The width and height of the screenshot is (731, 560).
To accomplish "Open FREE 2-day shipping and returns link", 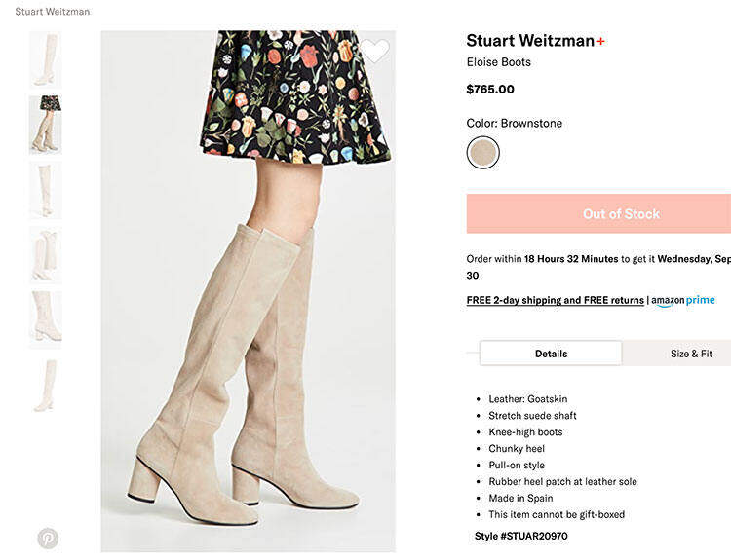I will point(555,301).
